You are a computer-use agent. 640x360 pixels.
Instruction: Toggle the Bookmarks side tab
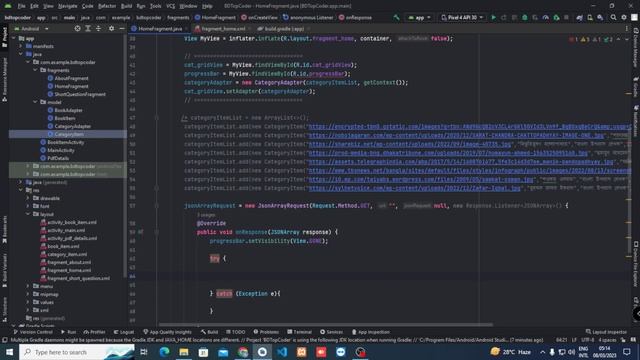4,229
